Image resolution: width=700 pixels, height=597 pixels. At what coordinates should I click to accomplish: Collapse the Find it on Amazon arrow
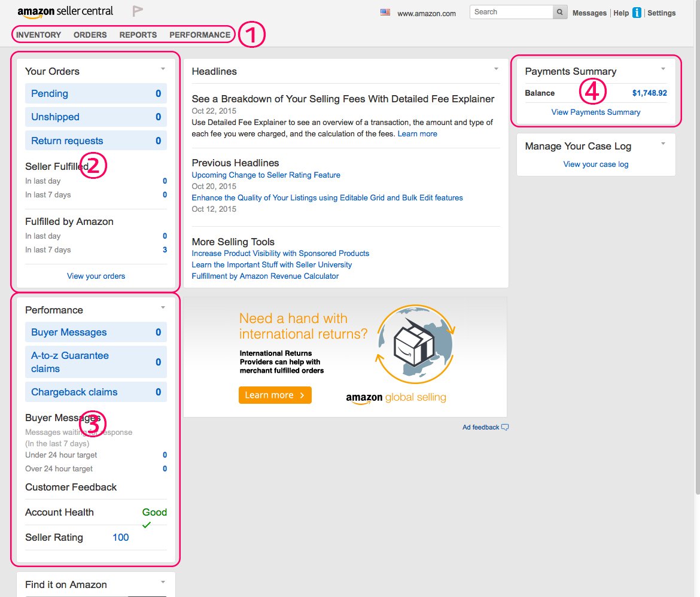(x=163, y=582)
